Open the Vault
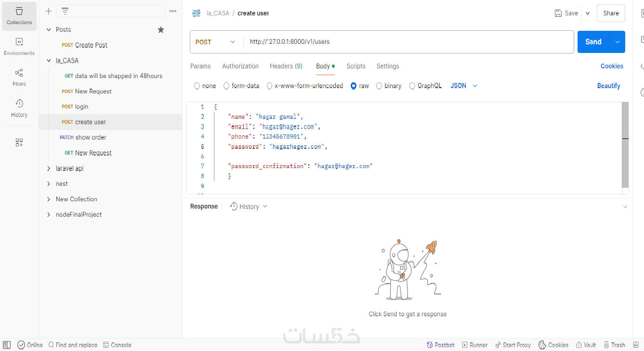 point(586,345)
